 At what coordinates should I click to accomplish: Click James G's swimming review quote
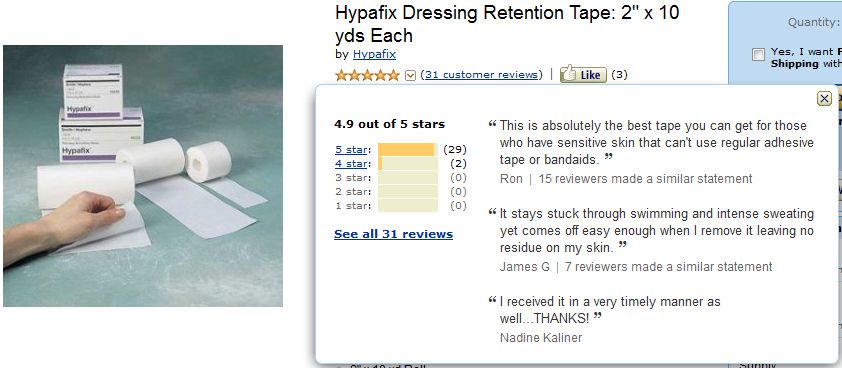(x=652, y=230)
